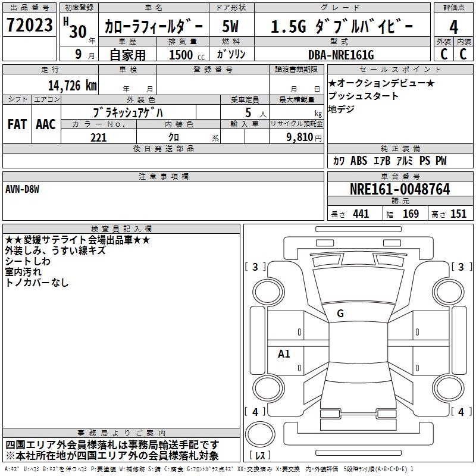
Task: Click the exterior grade C under 外装
Action: coord(444,54)
